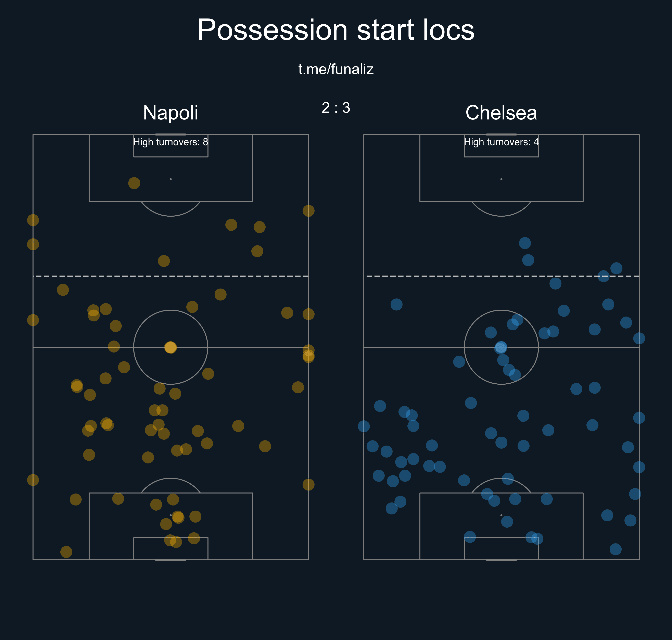Click the bright kickoff marker in Napoli's center circle

tap(170, 348)
